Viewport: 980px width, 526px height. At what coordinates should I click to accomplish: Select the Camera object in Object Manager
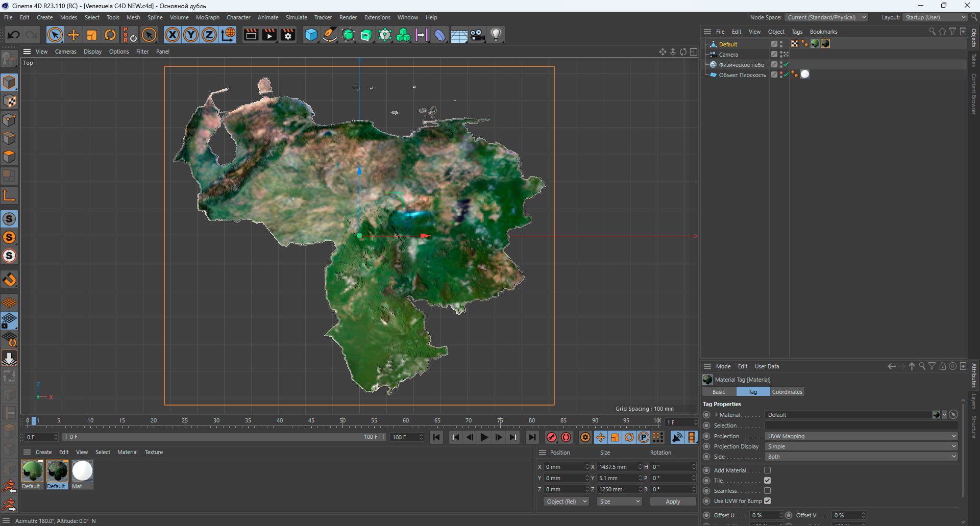[728, 55]
